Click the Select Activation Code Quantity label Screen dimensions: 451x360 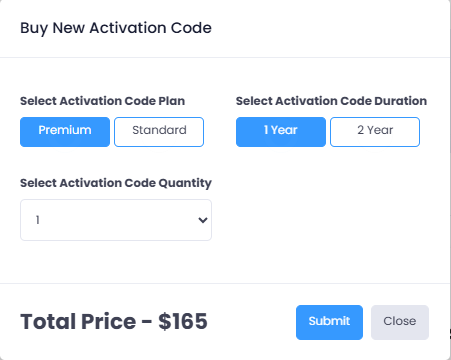(116, 183)
